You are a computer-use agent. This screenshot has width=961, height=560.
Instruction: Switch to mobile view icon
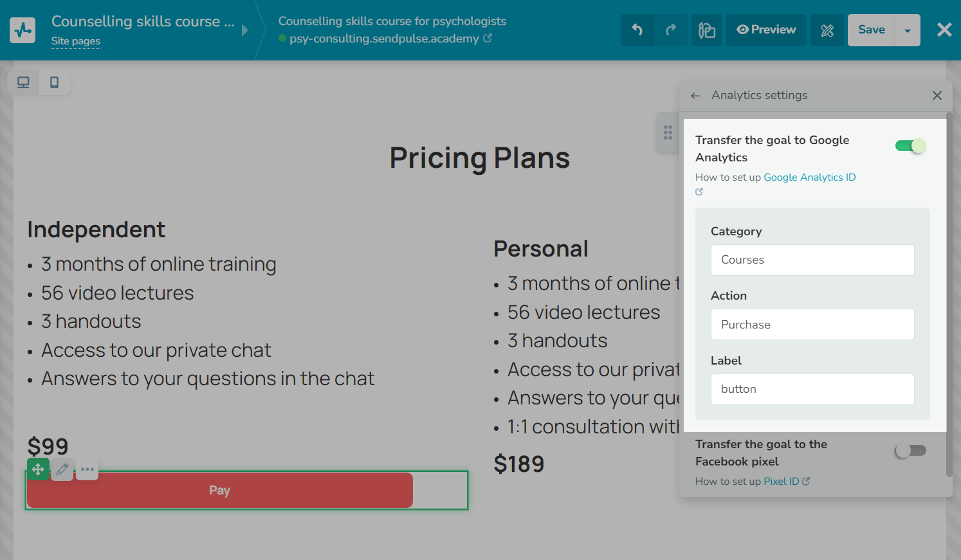tap(55, 82)
